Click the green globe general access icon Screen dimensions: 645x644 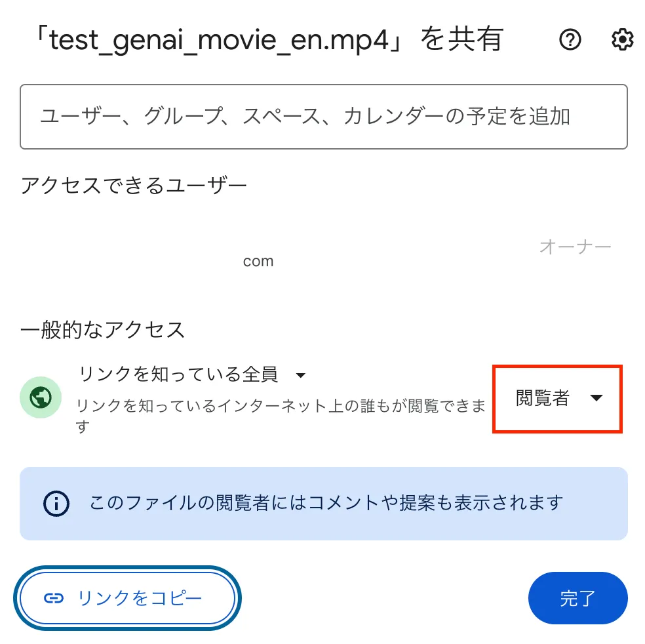39,397
